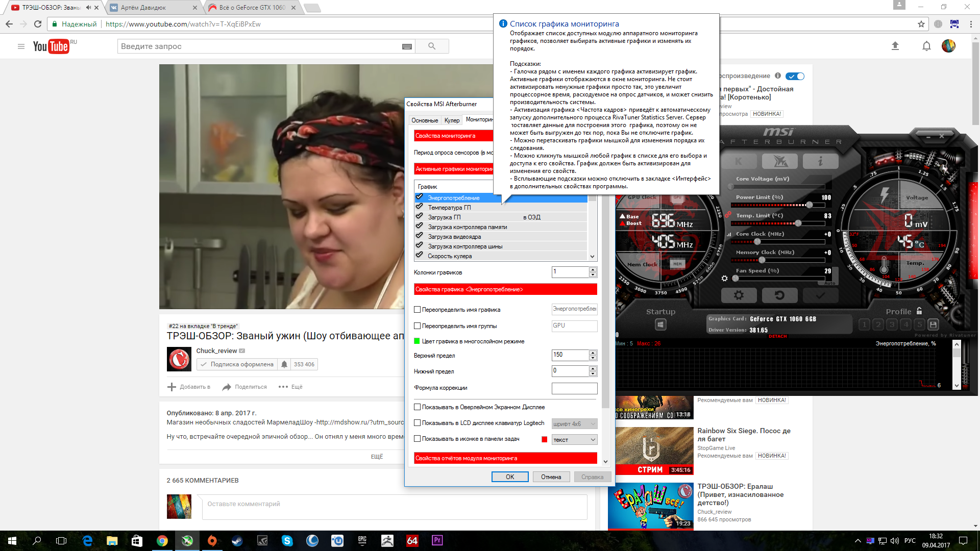The height and width of the screenshot is (551, 980).
Task: Enable 'Переопределить имя графика' checkbox
Action: (x=418, y=310)
